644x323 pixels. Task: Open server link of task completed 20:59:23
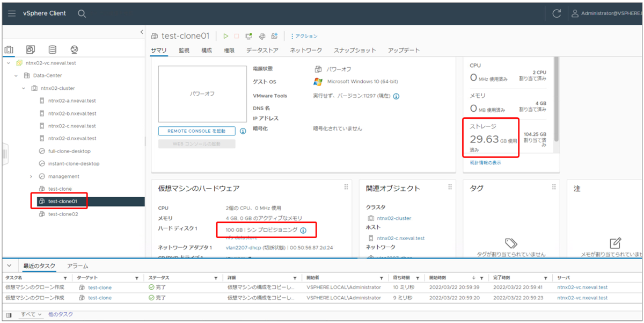point(582,297)
